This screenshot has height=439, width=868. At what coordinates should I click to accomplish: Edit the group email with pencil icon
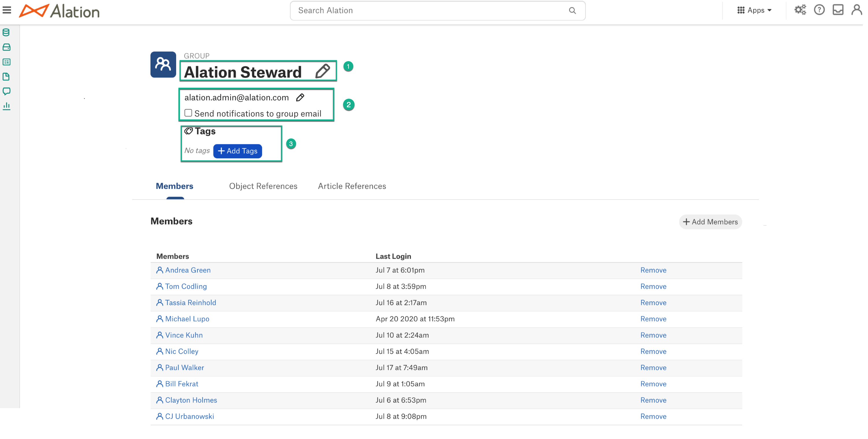(300, 97)
